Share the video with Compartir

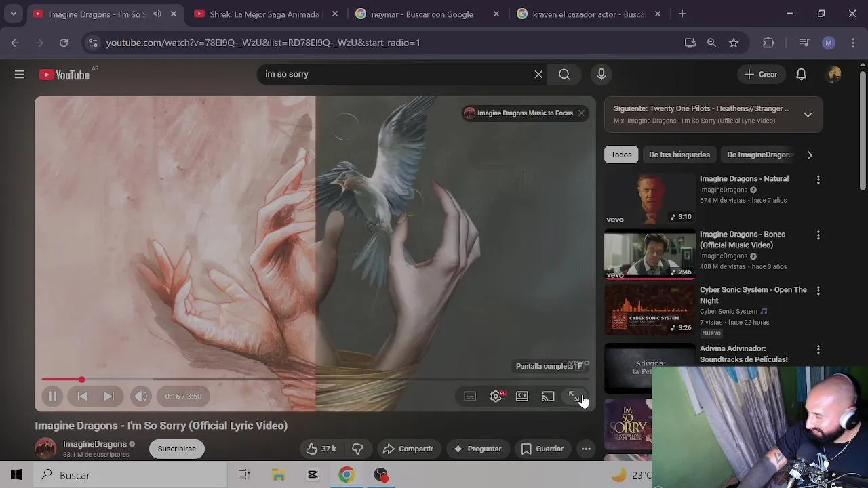pyautogui.click(x=408, y=449)
